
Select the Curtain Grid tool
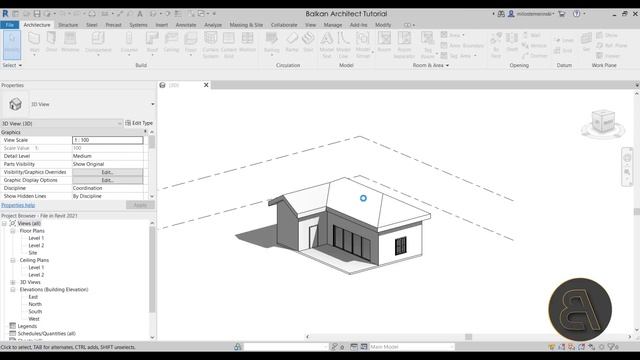pyautogui.click(x=229, y=44)
